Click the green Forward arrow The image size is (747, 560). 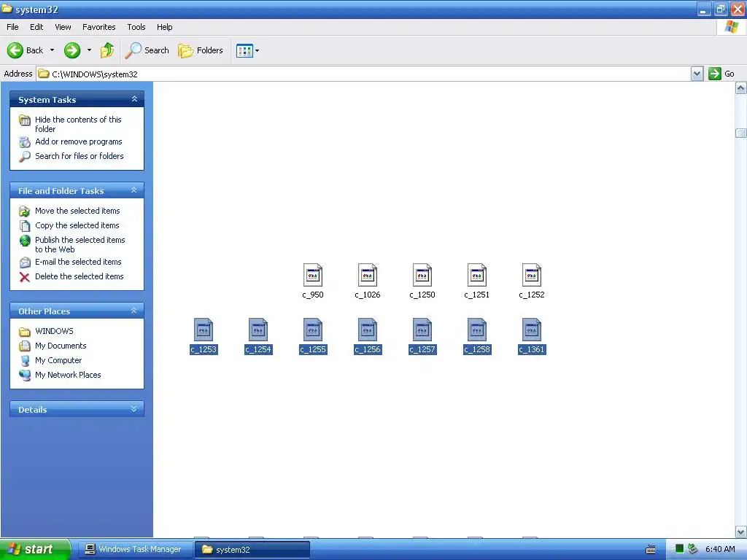click(72, 50)
